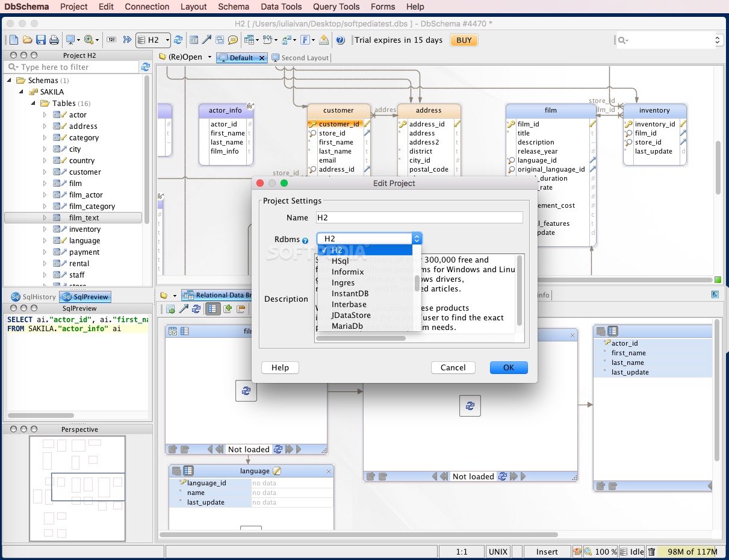729x560 pixels.
Task: Click the center refresh icon in middle browse frame
Action: (470, 405)
